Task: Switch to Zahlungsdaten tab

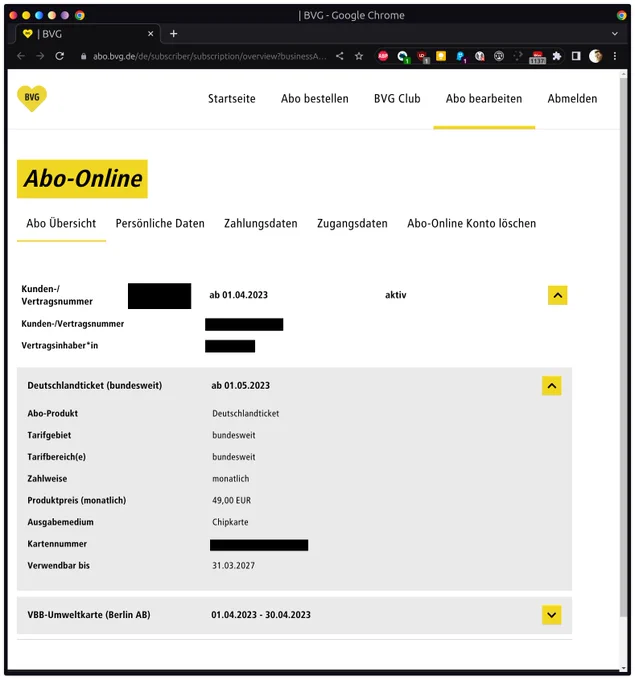Action: [x=261, y=223]
